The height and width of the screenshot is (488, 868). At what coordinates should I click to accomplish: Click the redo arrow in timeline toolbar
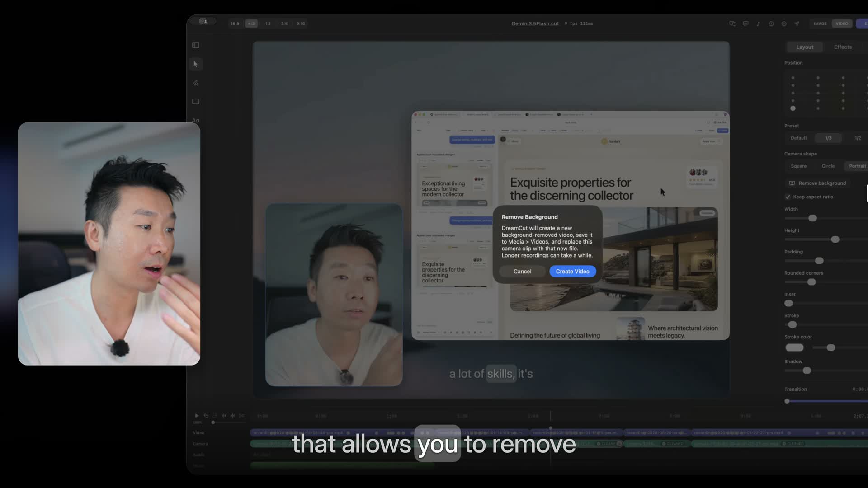(215, 415)
